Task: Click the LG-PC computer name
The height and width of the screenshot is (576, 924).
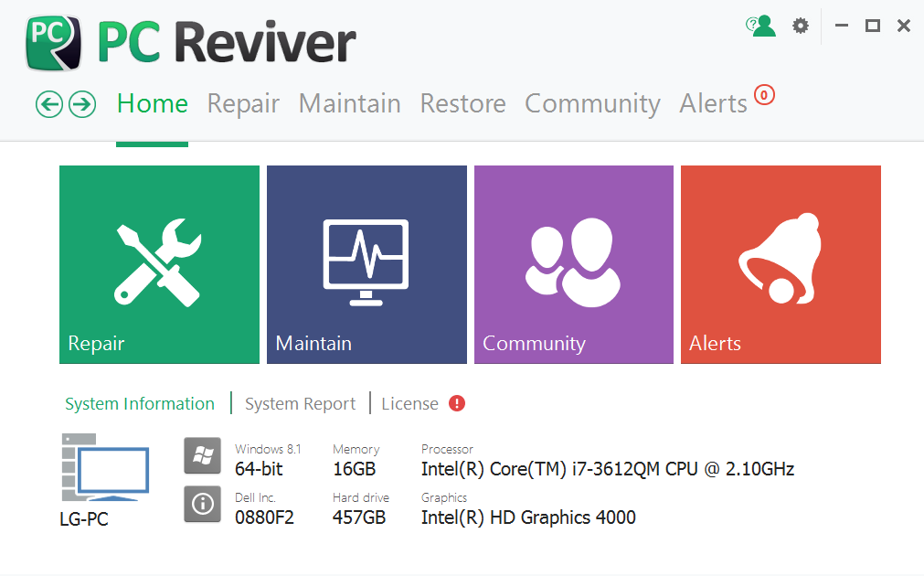Action: (84, 519)
